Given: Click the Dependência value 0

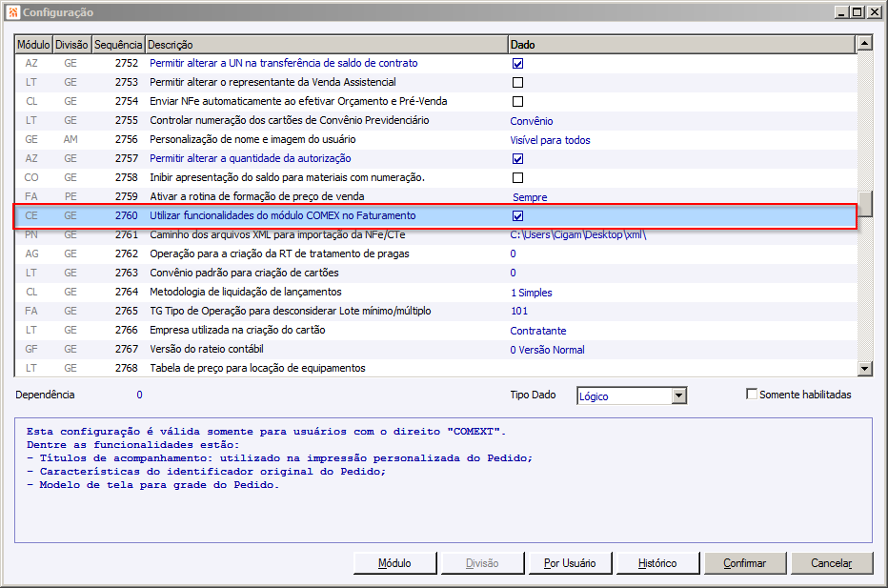Looking at the screenshot, I should (139, 395).
